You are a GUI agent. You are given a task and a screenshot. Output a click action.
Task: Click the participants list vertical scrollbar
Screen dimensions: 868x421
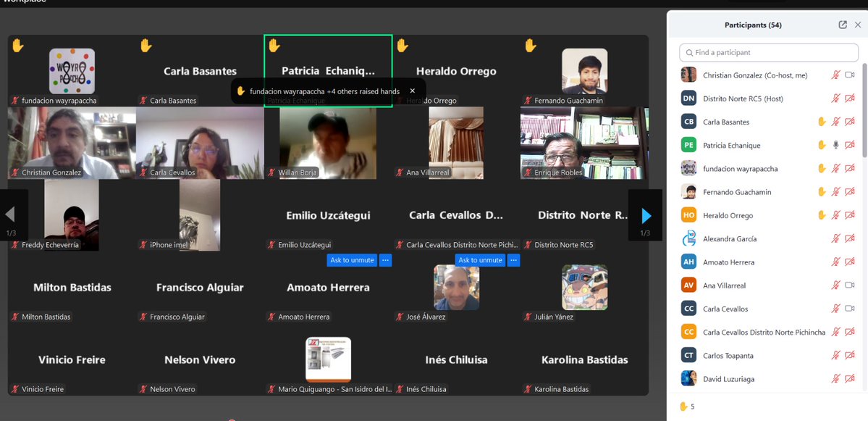click(x=864, y=111)
